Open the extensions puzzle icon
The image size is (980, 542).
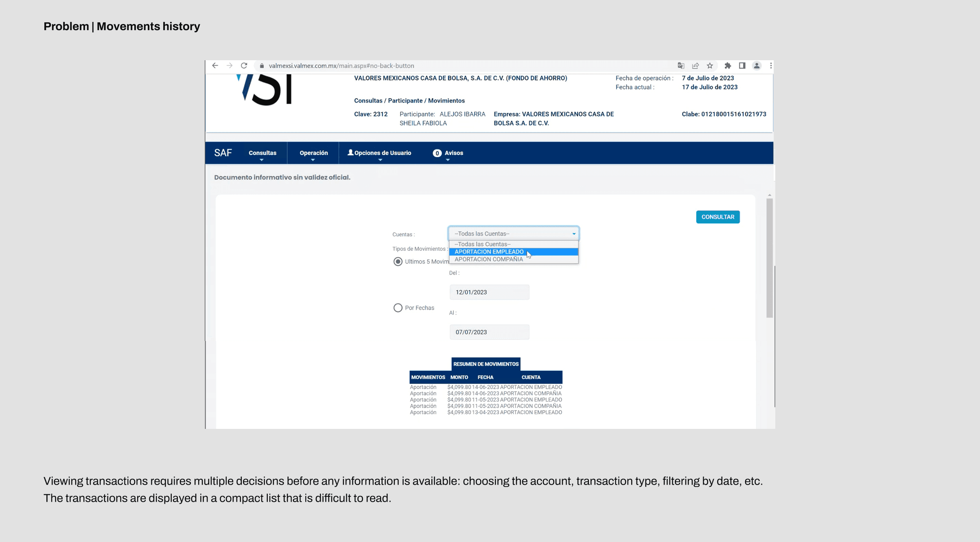[728, 66]
